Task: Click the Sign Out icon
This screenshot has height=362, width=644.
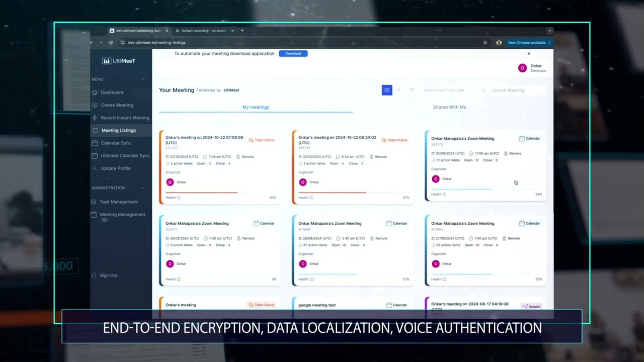Action: [94, 276]
